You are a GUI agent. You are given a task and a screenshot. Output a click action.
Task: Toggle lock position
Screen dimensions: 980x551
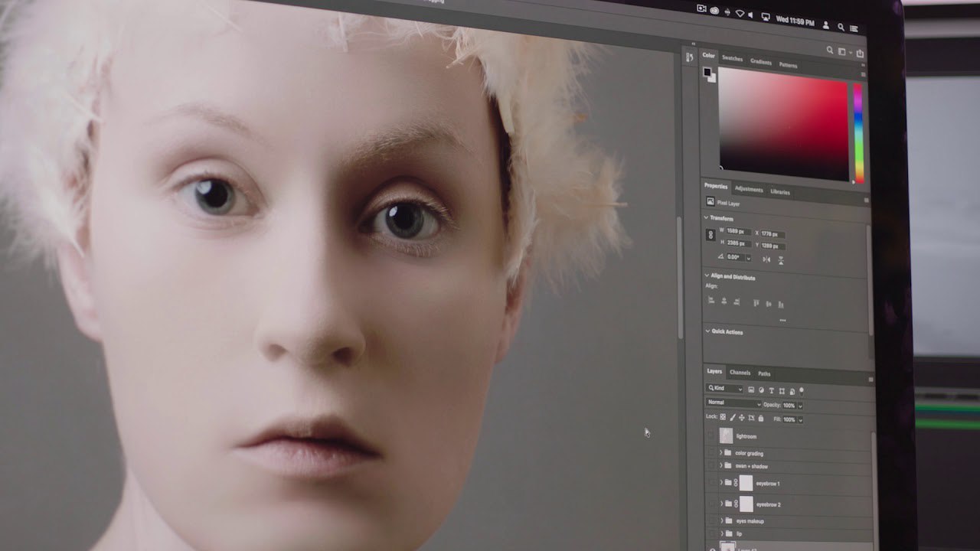click(741, 418)
